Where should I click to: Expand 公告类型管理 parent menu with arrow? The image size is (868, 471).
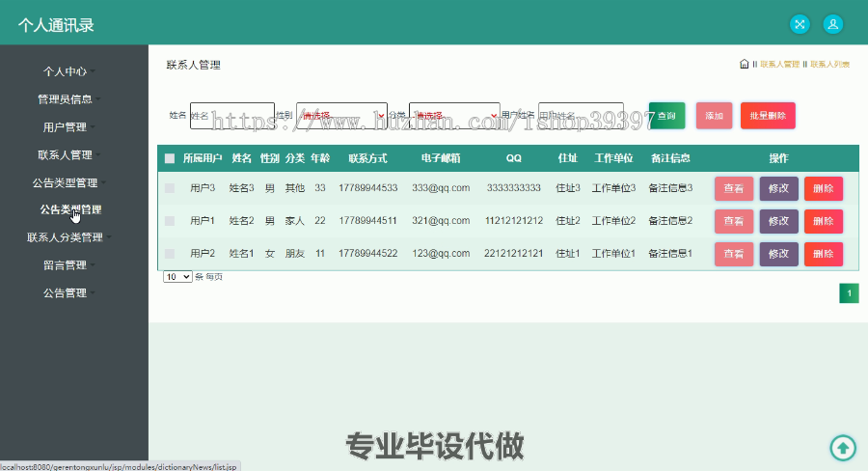coord(66,182)
